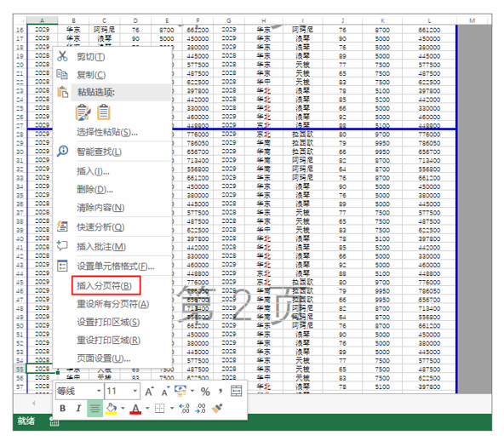Screen dimensions: 504x447
Task: Select 重设所有分页符(A) menu item
Action: click(113, 304)
